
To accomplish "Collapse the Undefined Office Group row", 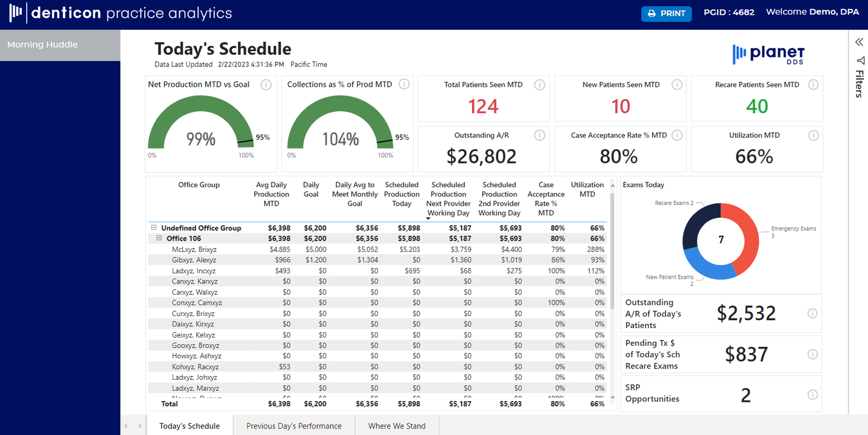I will [x=153, y=228].
